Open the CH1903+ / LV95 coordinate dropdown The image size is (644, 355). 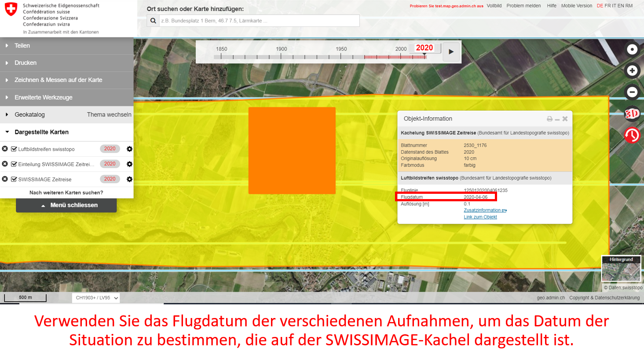pyautogui.click(x=96, y=298)
